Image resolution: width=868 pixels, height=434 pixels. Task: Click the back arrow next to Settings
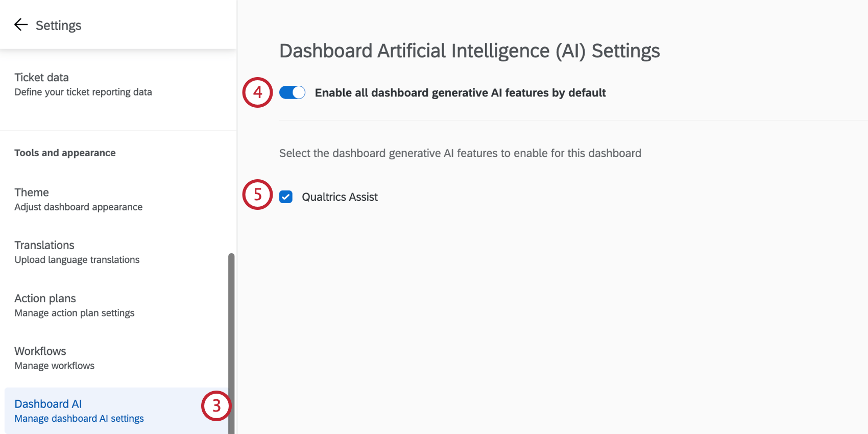20,25
